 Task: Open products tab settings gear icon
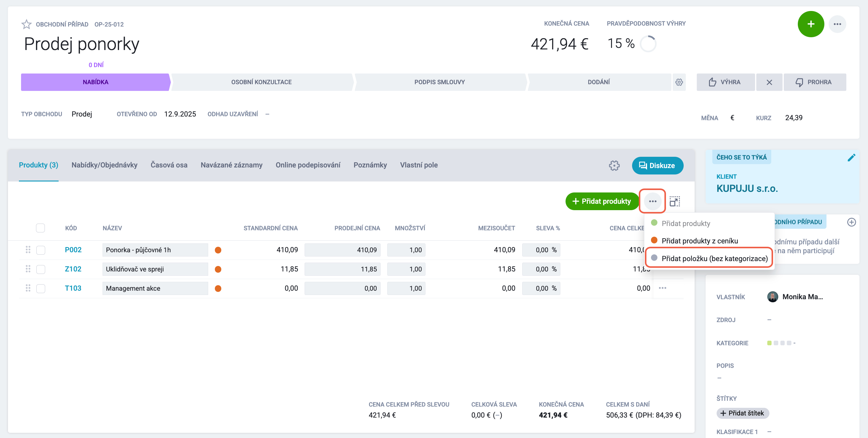point(614,165)
